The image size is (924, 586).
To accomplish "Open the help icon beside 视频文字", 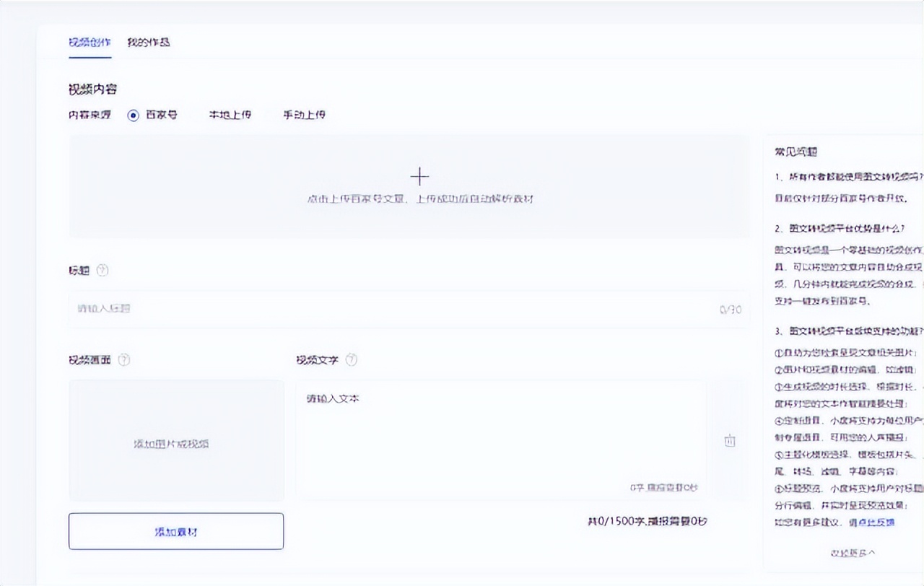I will pos(352,359).
